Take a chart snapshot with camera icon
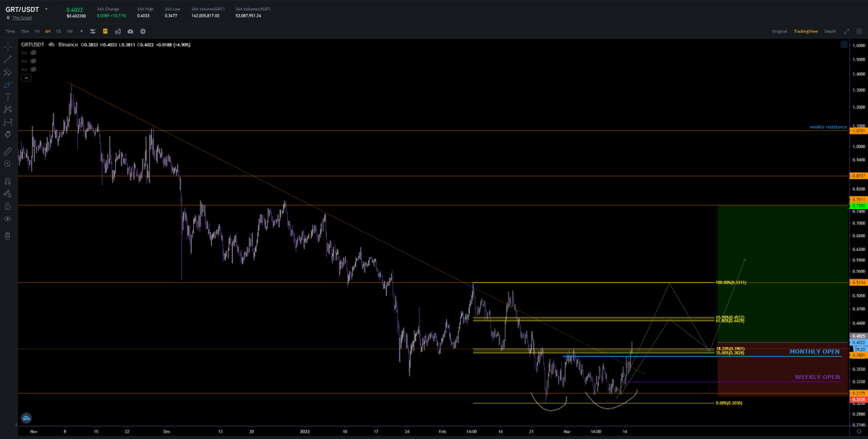The width and height of the screenshot is (868, 439). coord(130,31)
